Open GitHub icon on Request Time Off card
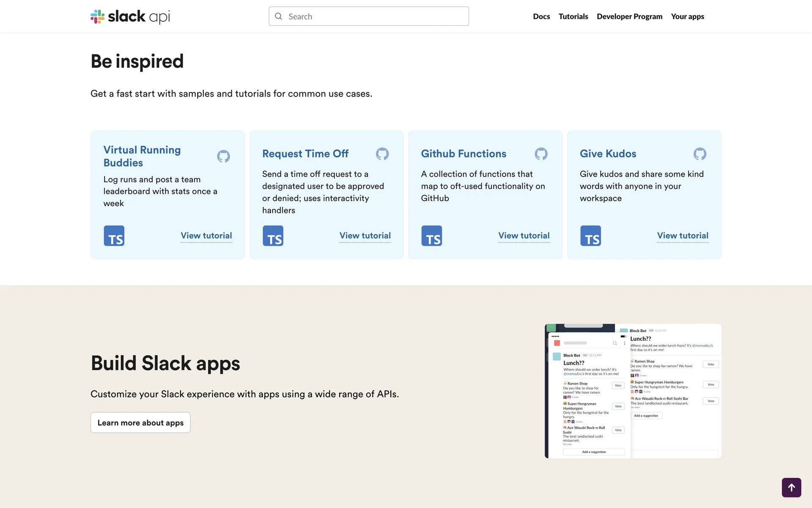The image size is (812, 508). pyautogui.click(x=382, y=154)
